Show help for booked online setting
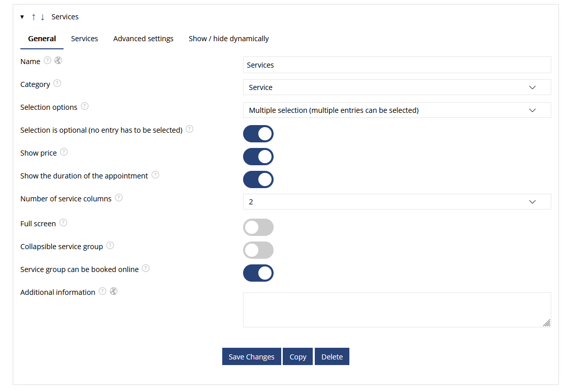Screen dimensions: 566x392 (x=145, y=268)
